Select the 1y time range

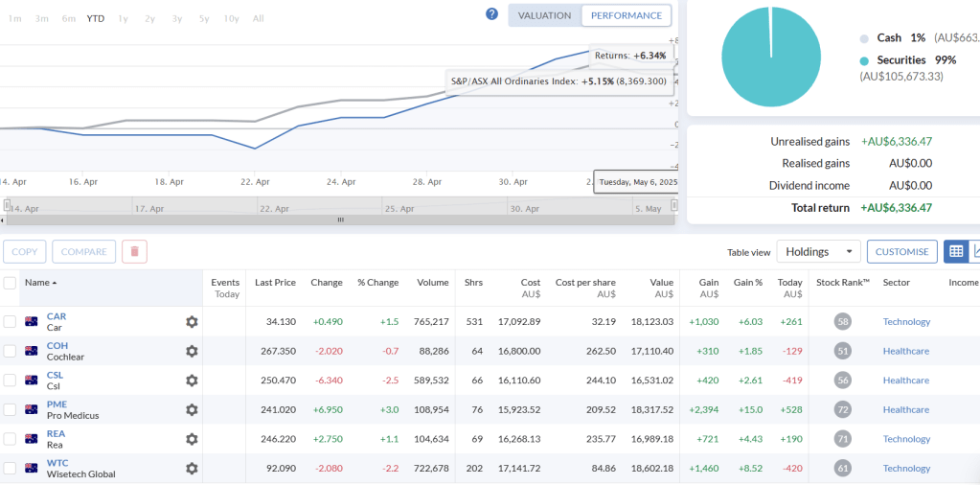point(123,18)
